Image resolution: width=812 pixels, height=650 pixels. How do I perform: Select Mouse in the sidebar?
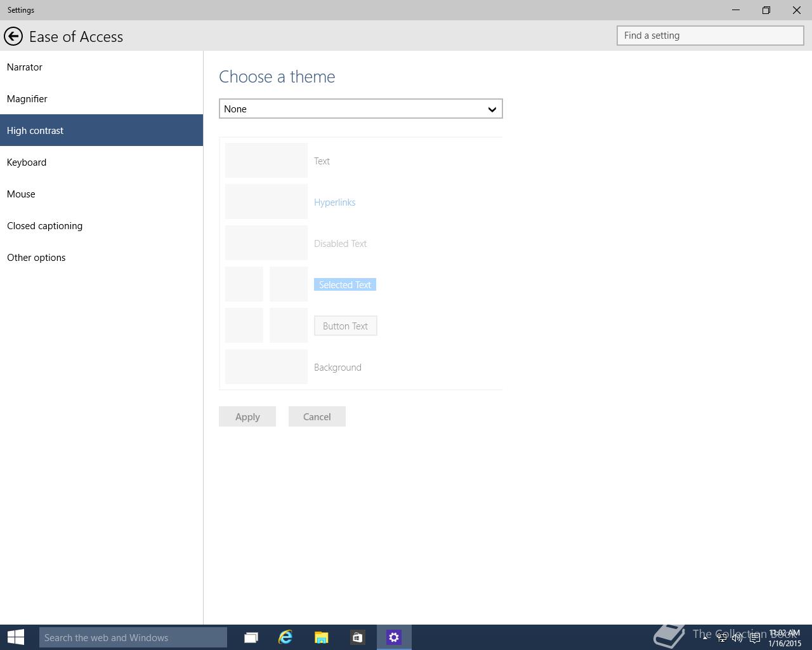[101, 194]
